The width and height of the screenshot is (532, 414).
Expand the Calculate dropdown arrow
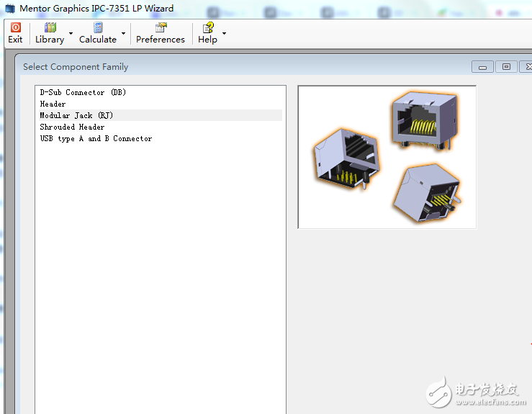[x=124, y=33]
